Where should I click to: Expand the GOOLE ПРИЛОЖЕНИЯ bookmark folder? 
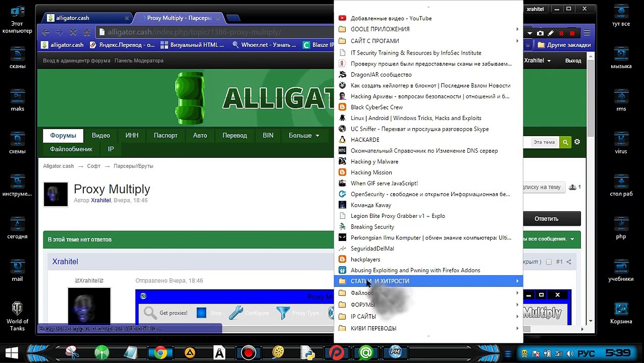pos(428,29)
